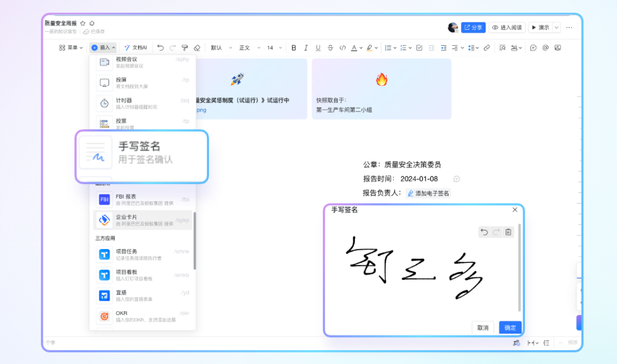Toggle the outline icon in status bar
This screenshot has width=617, height=364.
[x=546, y=343]
